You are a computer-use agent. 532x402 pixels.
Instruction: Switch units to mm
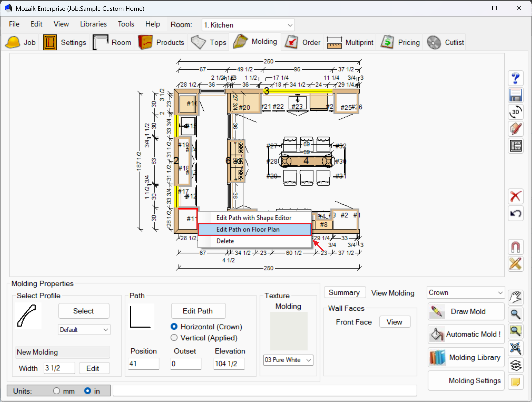pyautogui.click(x=56, y=391)
